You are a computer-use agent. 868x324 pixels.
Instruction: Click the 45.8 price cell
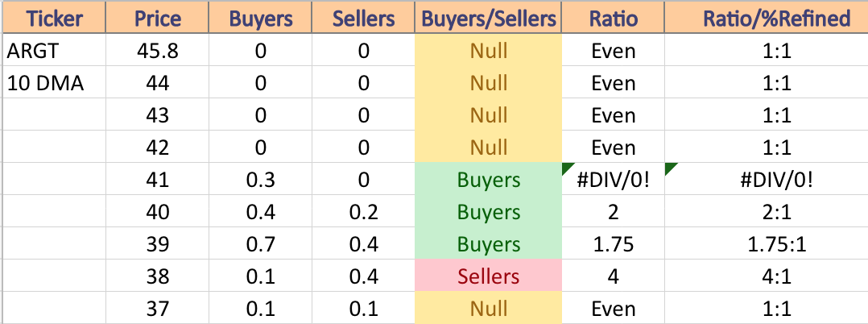click(158, 51)
